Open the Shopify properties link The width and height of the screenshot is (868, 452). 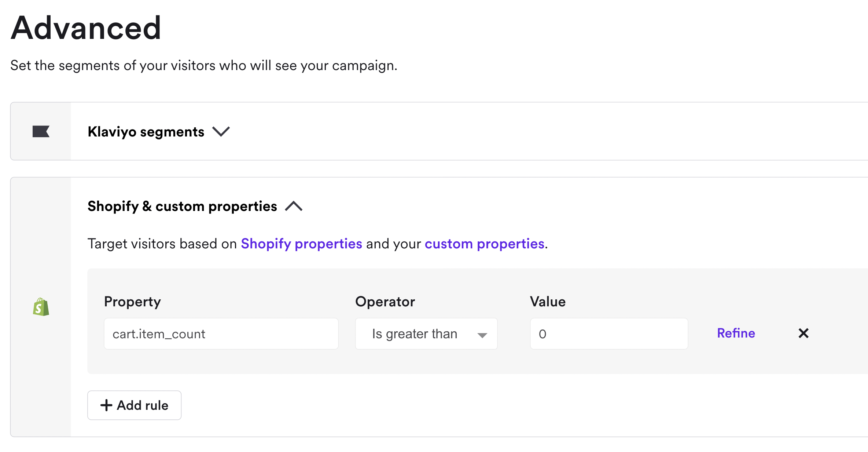tap(301, 244)
